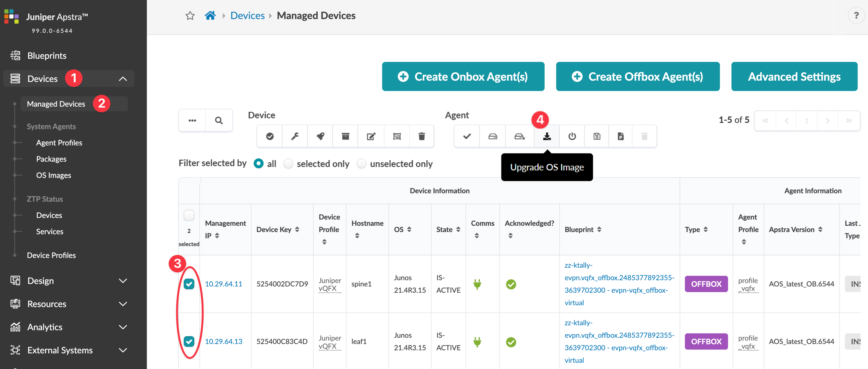
Task: Click the favorite star icon
Action: (x=190, y=16)
